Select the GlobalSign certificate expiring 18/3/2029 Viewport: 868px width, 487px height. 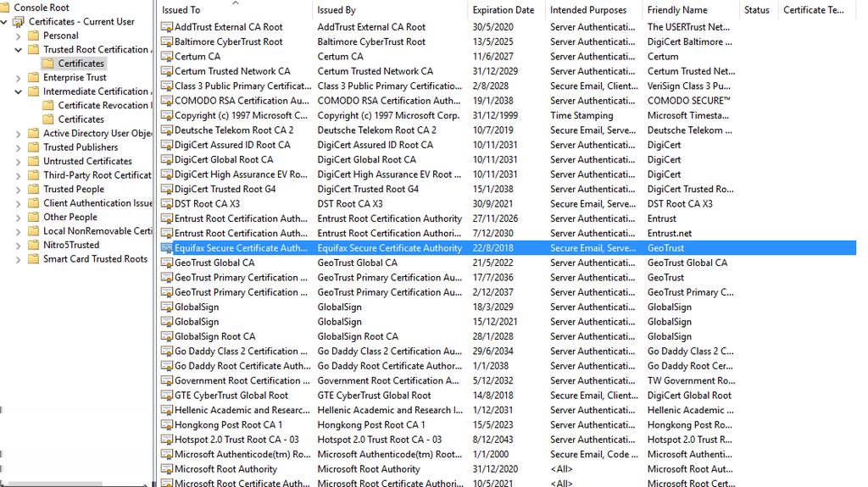[x=507, y=307]
